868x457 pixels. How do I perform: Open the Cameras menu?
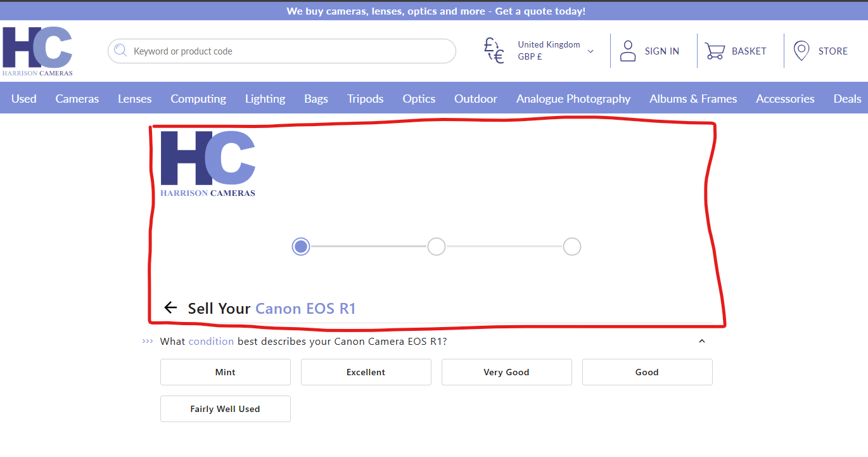[77, 98]
